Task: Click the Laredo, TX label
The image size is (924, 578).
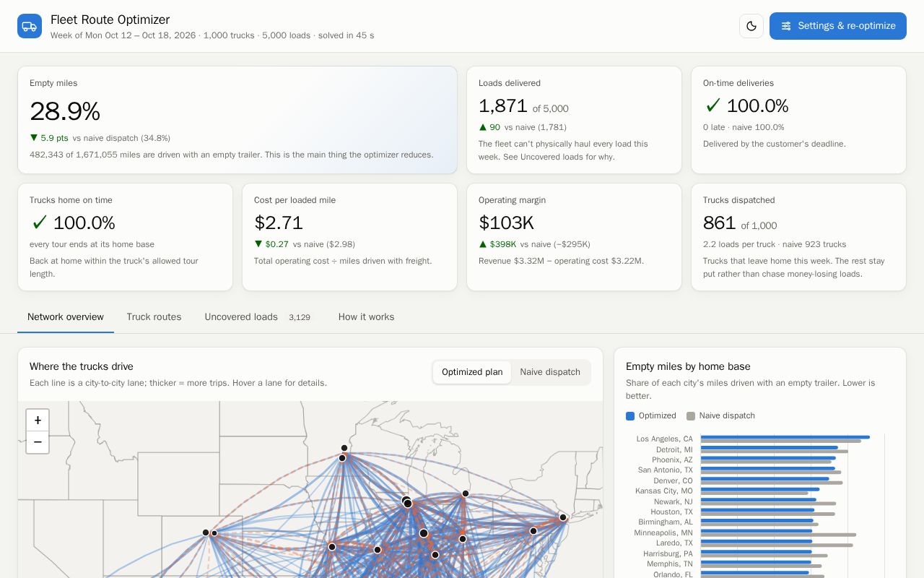Action: (675, 543)
